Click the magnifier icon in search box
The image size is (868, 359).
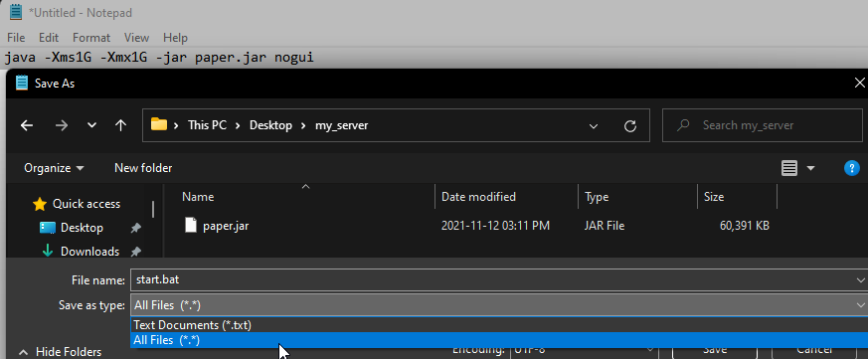tap(683, 125)
